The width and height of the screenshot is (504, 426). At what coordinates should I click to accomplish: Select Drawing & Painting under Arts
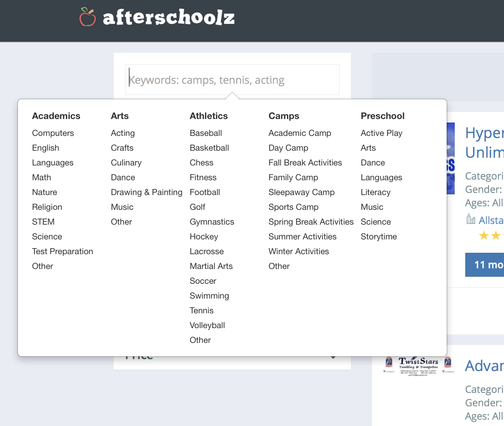point(146,192)
